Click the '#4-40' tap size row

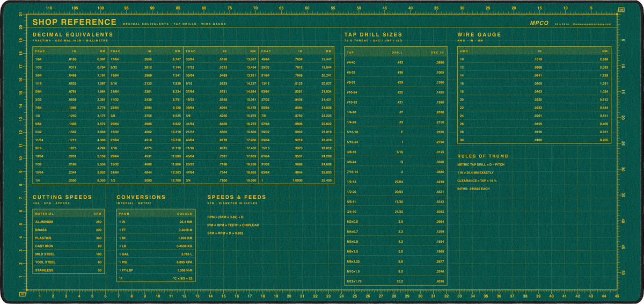pos(396,62)
